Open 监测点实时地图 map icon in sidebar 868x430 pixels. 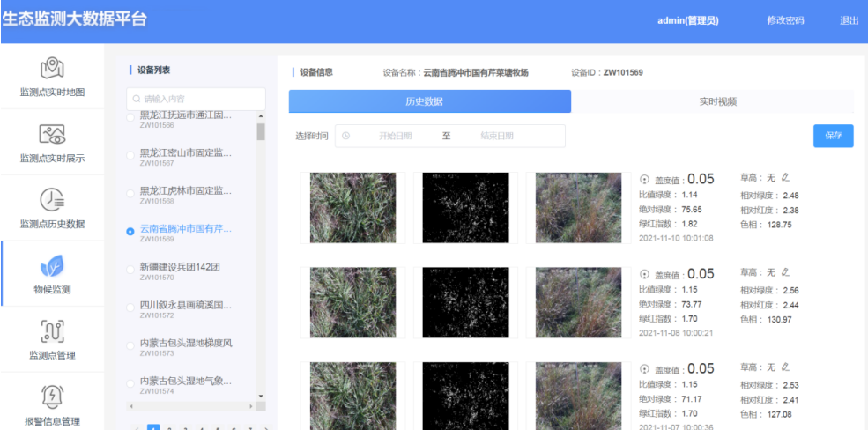(x=52, y=68)
